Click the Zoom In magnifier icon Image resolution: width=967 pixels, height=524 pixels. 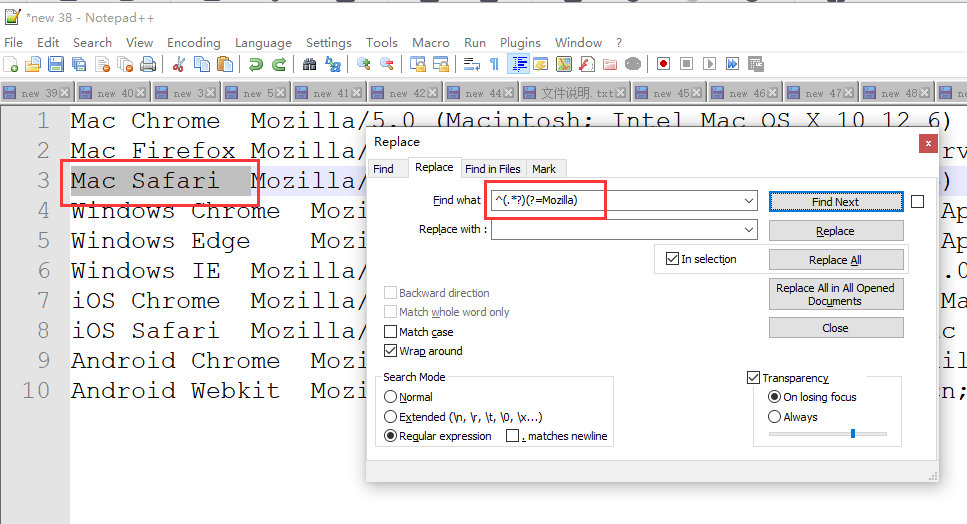(364, 64)
